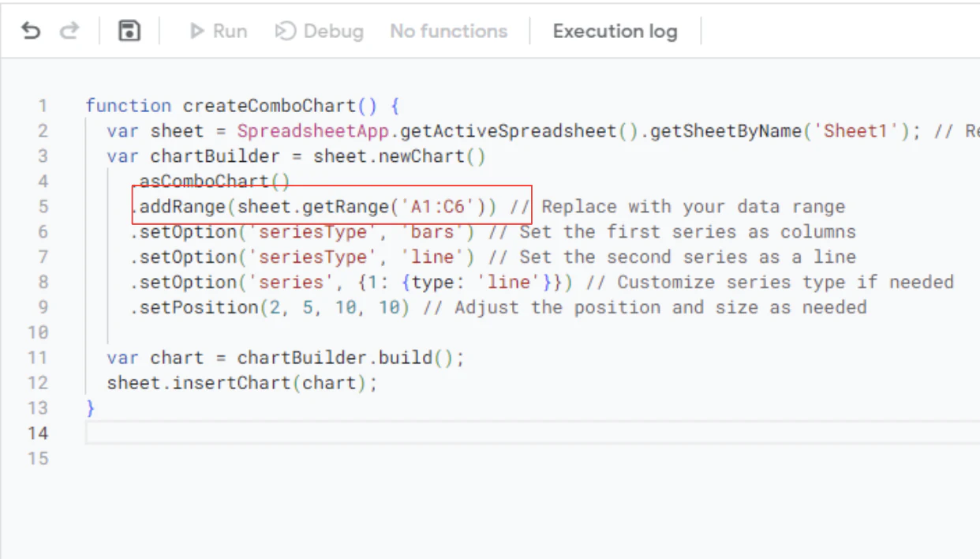Click 'function' keyword on line 1
980x559 pixels.
(129, 106)
